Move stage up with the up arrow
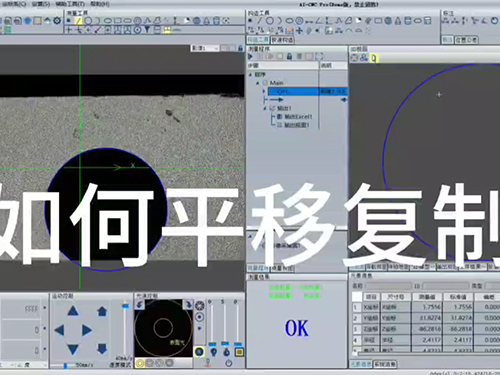 pos(73,311)
